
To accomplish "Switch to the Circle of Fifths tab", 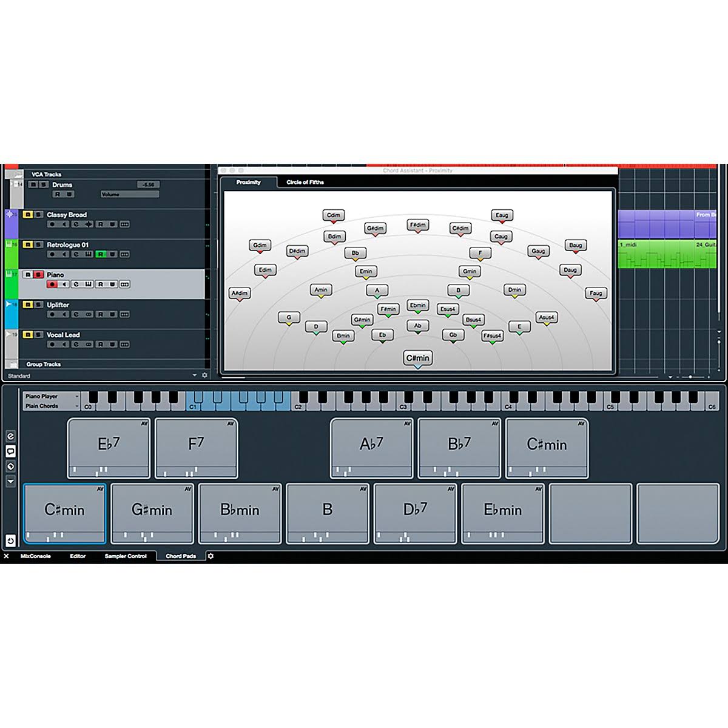I will click(306, 182).
